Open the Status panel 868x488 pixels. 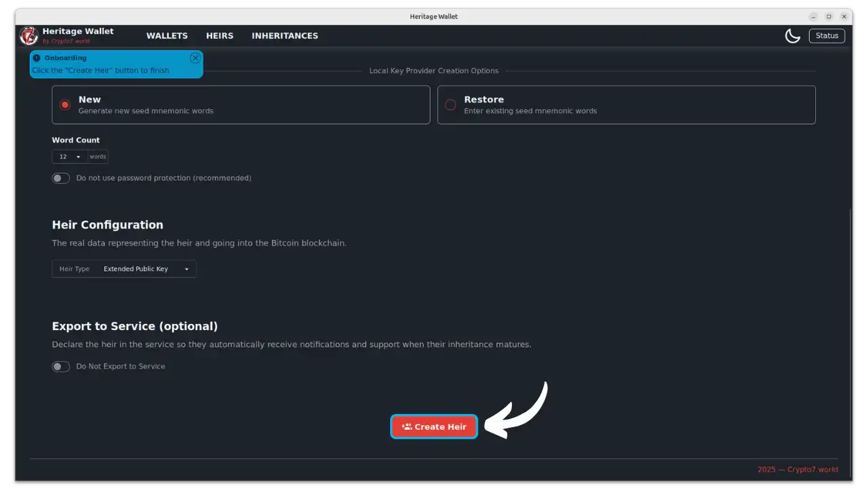click(827, 35)
